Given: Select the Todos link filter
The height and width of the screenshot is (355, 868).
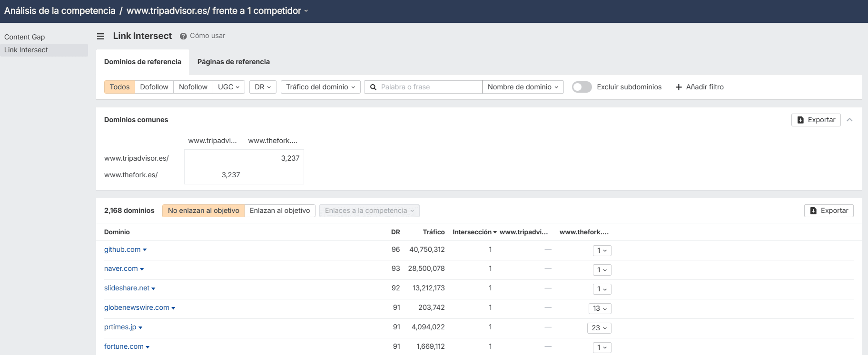Looking at the screenshot, I should click(x=119, y=87).
